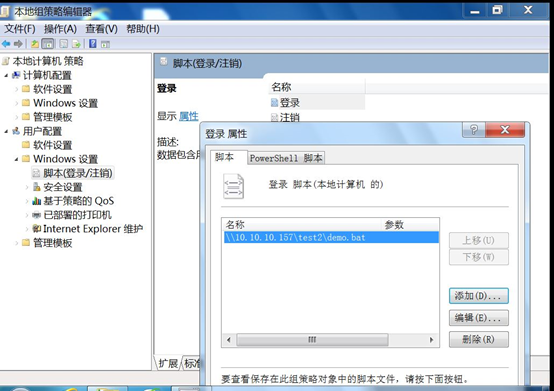Click the 添加(D)... button
Screen dimensions: 554x391
click(x=479, y=296)
